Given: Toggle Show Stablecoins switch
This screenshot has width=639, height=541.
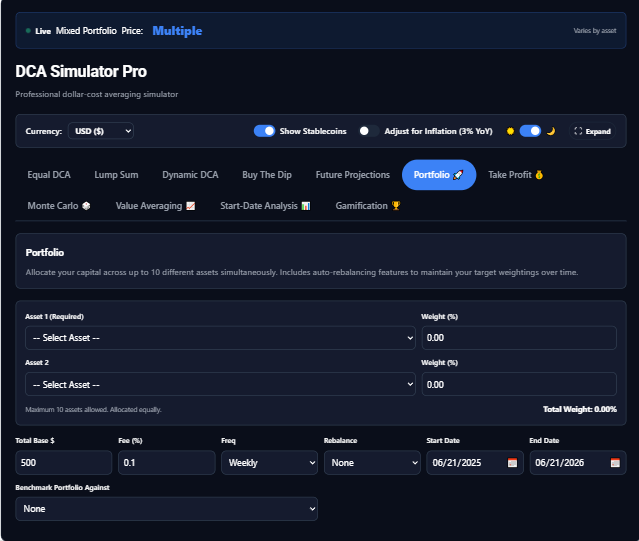Looking at the screenshot, I should point(264,131).
